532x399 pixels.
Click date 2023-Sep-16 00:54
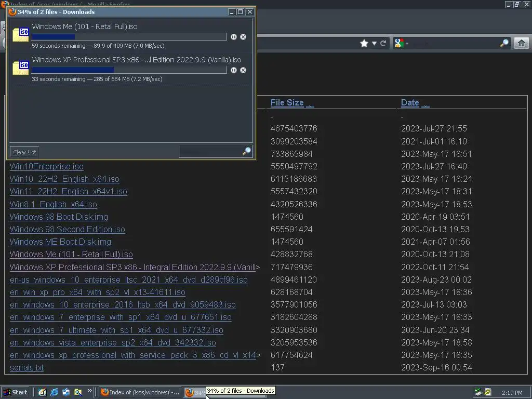(x=436, y=367)
